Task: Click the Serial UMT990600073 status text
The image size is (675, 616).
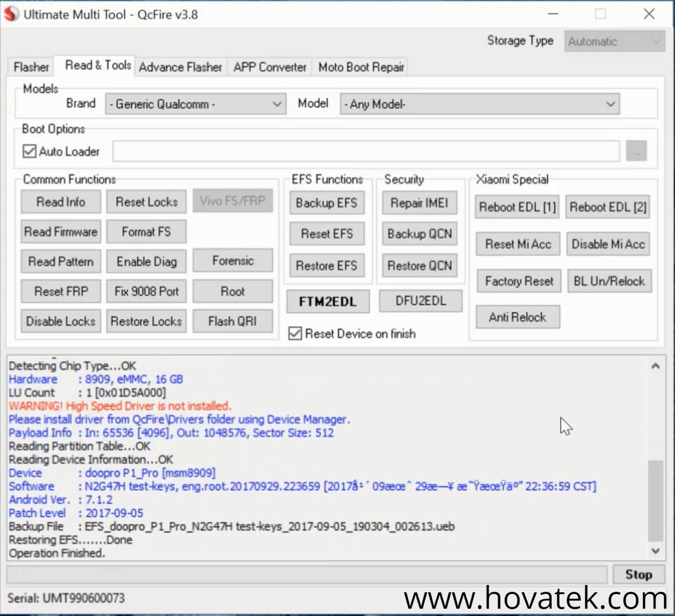Action: click(x=66, y=598)
